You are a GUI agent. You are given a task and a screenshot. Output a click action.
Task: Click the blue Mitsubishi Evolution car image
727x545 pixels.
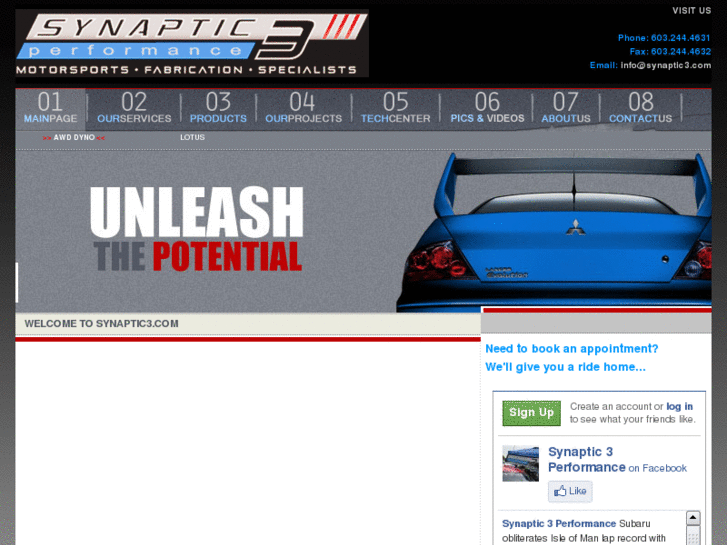tap(554, 232)
